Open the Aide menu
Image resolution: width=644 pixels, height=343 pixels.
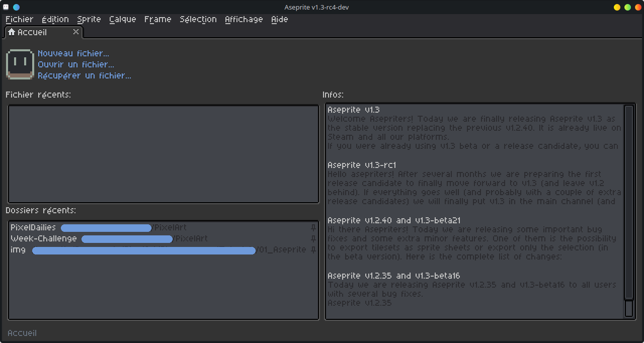(x=280, y=19)
